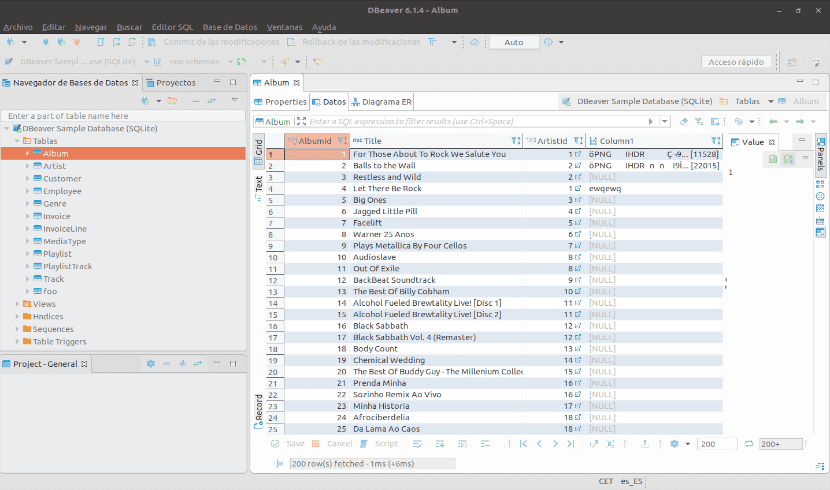Click the refresh results green arrows icon
This screenshot has width=830, height=490.
click(749, 444)
